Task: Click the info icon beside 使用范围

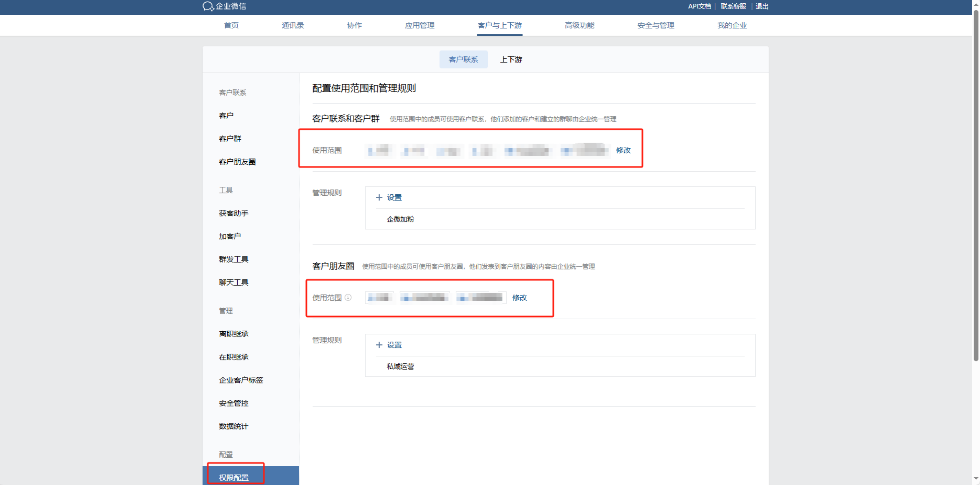Action: click(x=348, y=297)
